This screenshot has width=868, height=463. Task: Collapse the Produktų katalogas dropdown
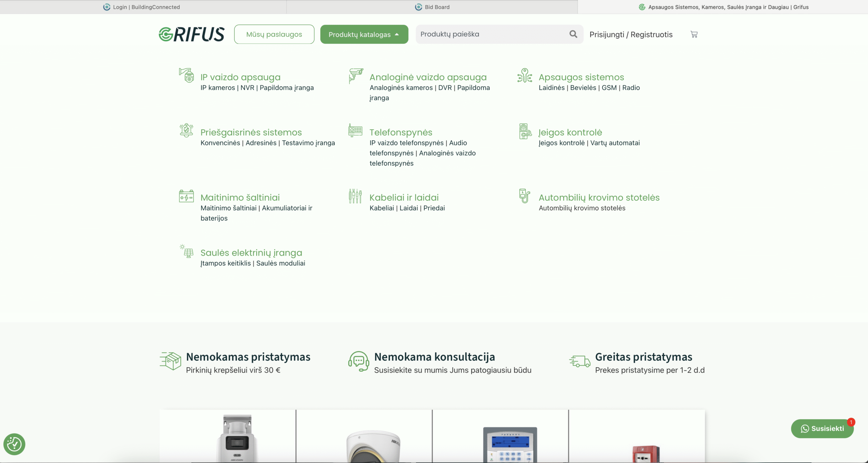pyautogui.click(x=364, y=34)
